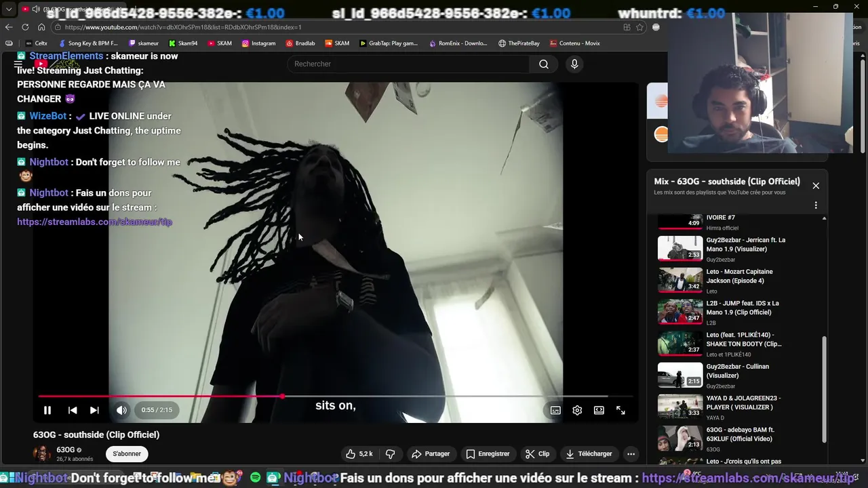Open more actions ellipsis below video
The height and width of the screenshot is (488, 868).
[631, 454]
